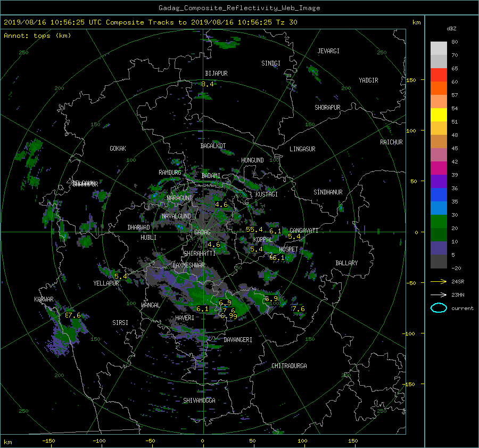The width and height of the screenshot is (479, 448).
Task: Click the DAVANGERI city label
Action: tap(238, 340)
